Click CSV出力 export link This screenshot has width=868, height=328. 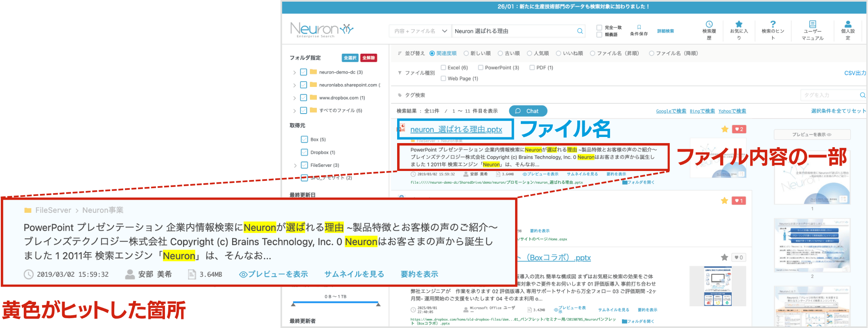pos(855,73)
